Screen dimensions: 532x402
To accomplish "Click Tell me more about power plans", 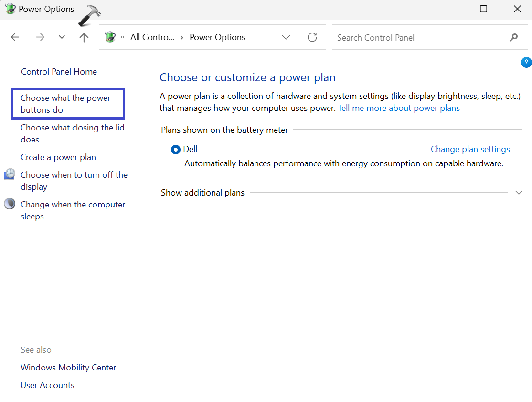I will pos(399,108).
